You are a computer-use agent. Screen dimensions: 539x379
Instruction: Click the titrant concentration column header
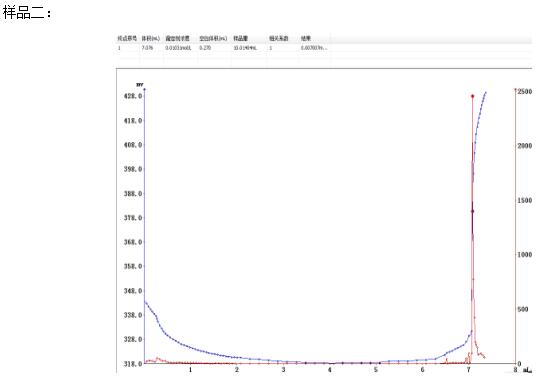(177, 38)
